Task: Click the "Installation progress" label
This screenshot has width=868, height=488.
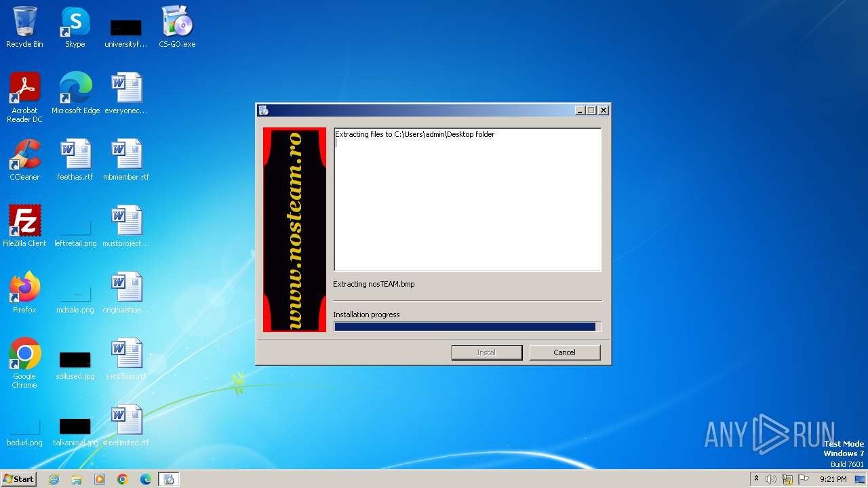Action: click(366, 314)
